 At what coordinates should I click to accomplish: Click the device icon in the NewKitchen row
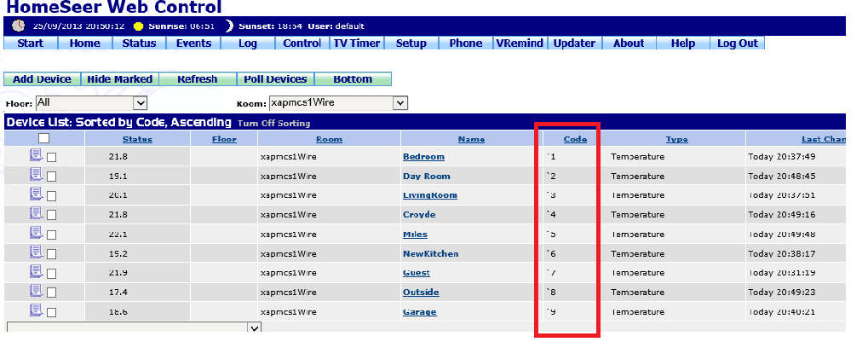[37, 252]
